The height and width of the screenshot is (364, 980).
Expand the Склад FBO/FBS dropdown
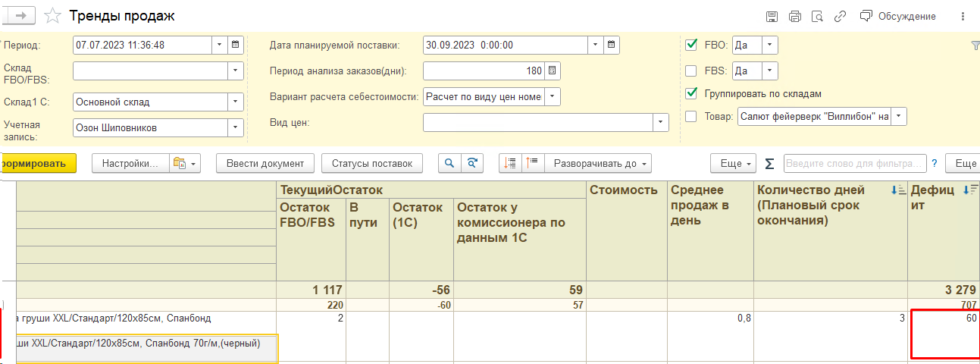pyautogui.click(x=236, y=71)
